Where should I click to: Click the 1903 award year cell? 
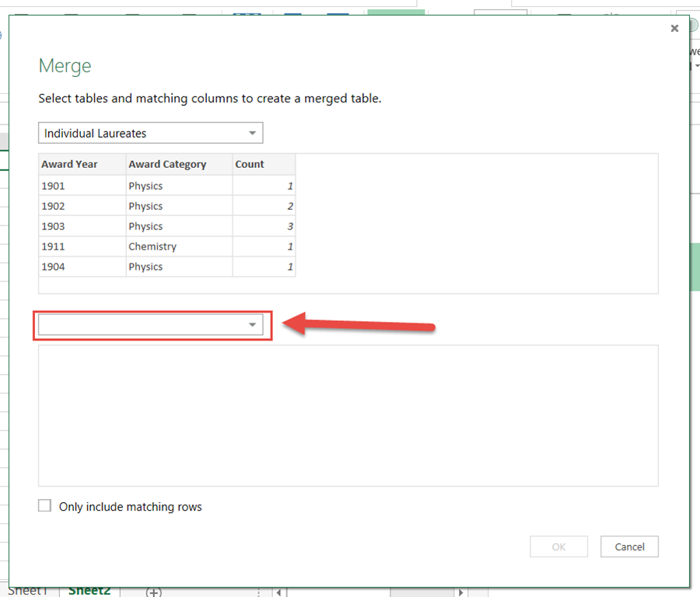click(82, 226)
